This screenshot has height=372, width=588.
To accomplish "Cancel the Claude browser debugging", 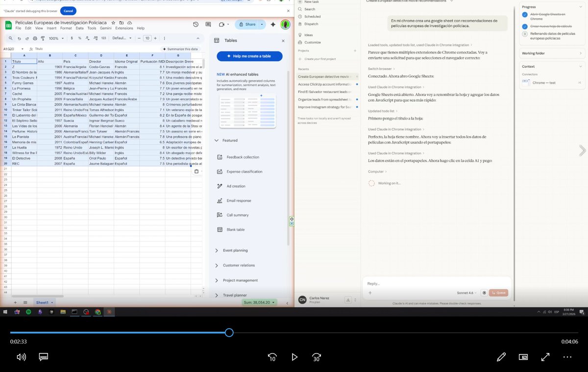I will tap(69, 11).
